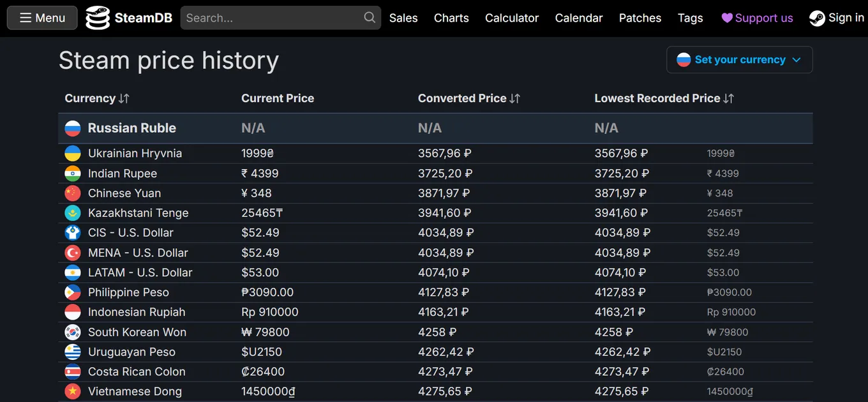The image size is (868, 402).
Task: Click the Rp 910000 current price cell
Action: (x=270, y=312)
